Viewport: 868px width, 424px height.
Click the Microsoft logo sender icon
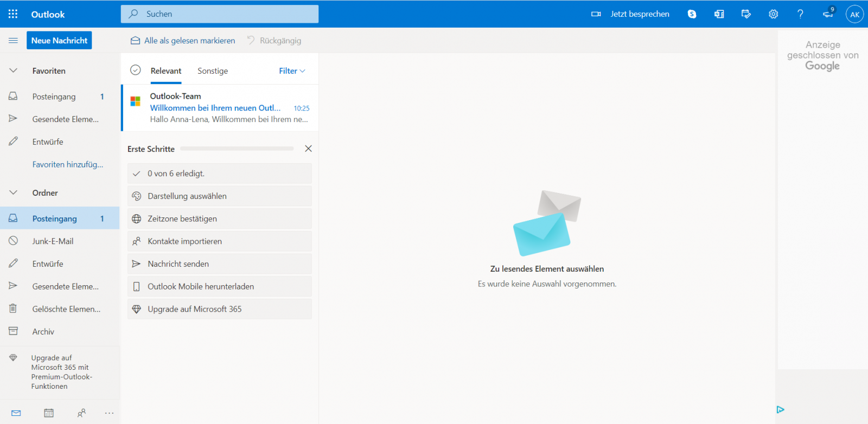pyautogui.click(x=136, y=101)
